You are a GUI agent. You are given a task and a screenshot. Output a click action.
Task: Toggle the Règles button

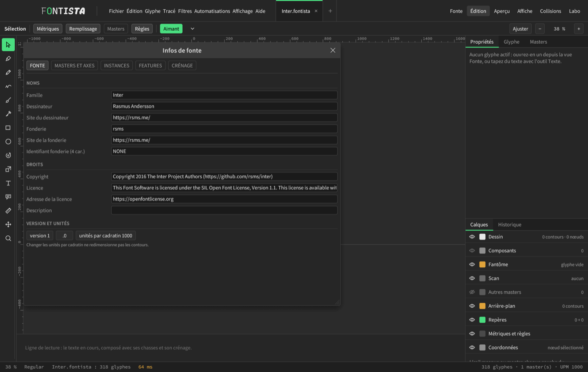click(x=142, y=29)
